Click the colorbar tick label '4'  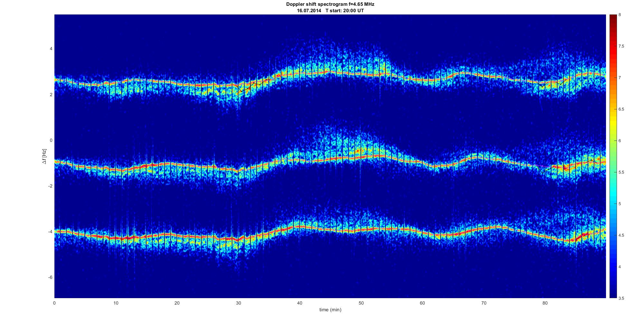620,267
